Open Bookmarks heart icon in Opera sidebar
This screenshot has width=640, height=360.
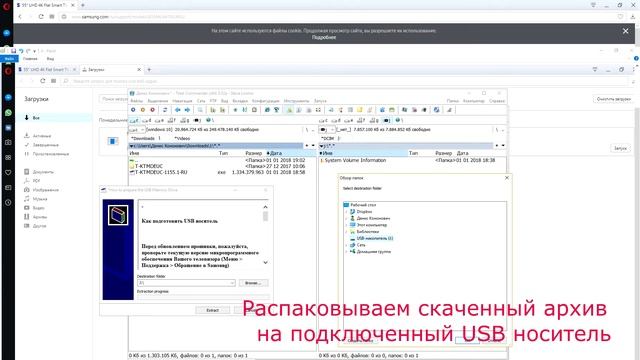coord(8,173)
